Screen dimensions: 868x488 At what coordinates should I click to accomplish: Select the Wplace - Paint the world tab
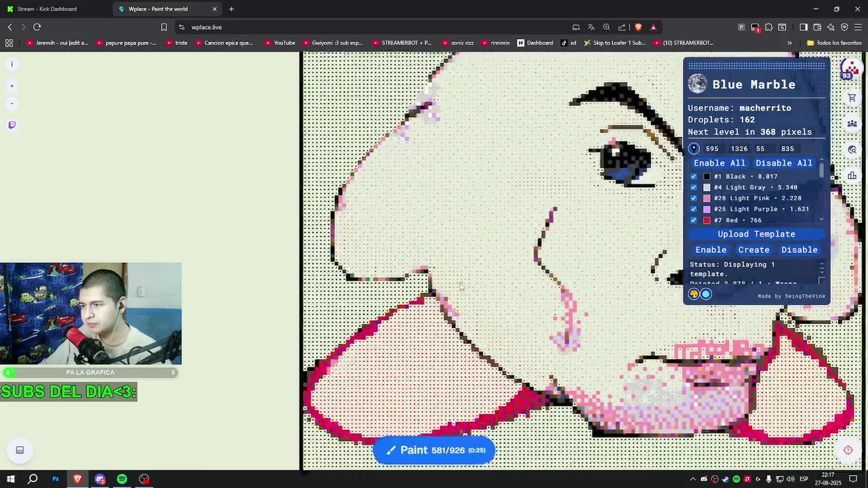pos(166,9)
